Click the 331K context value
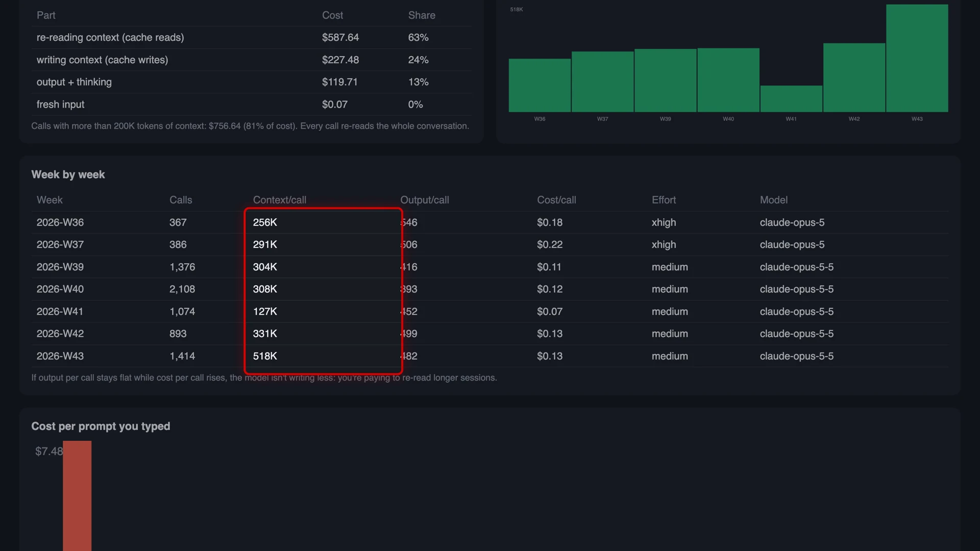The width and height of the screenshot is (980, 551). click(265, 334)
